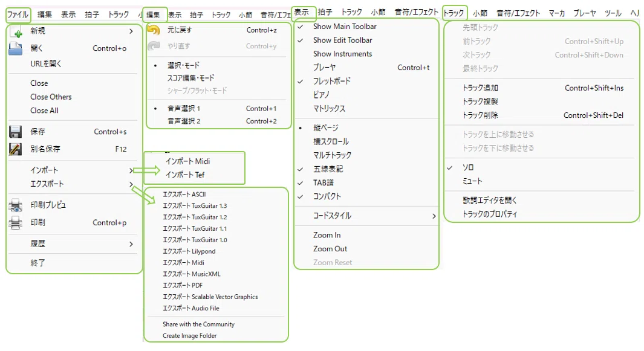Viewport: 644px width, 351px height.
Task: Choose 音声選択 2
Action: pyautogui.click(x=184, y=121)
